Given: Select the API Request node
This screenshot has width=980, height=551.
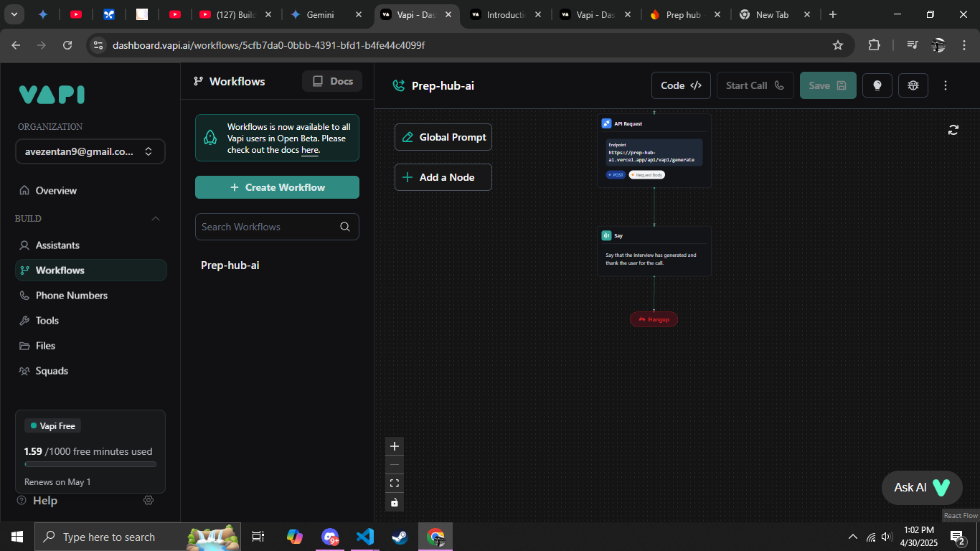Looking at the screenshot, I should click(654, 151).
